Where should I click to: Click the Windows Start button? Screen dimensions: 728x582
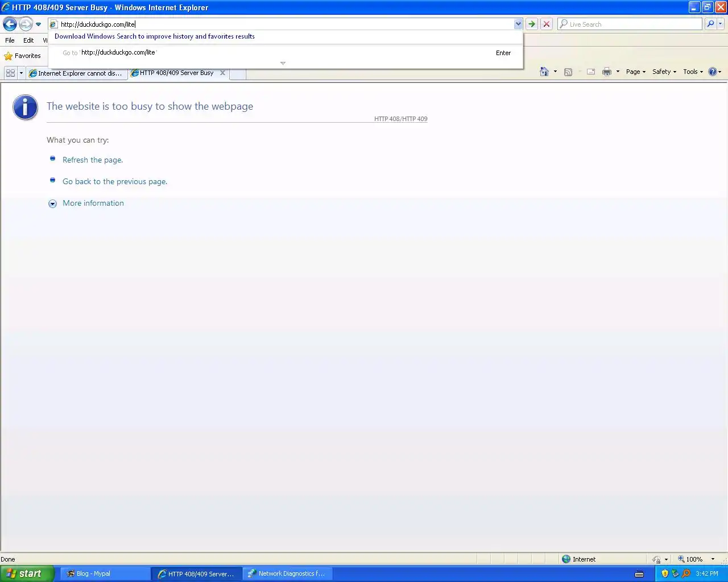coord(27,574)
